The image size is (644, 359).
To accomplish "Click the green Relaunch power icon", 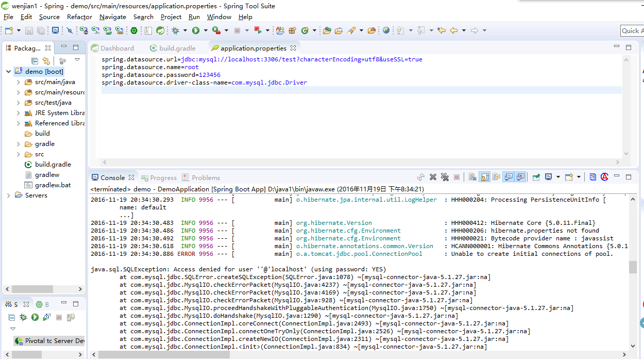I will click(134, 31).
